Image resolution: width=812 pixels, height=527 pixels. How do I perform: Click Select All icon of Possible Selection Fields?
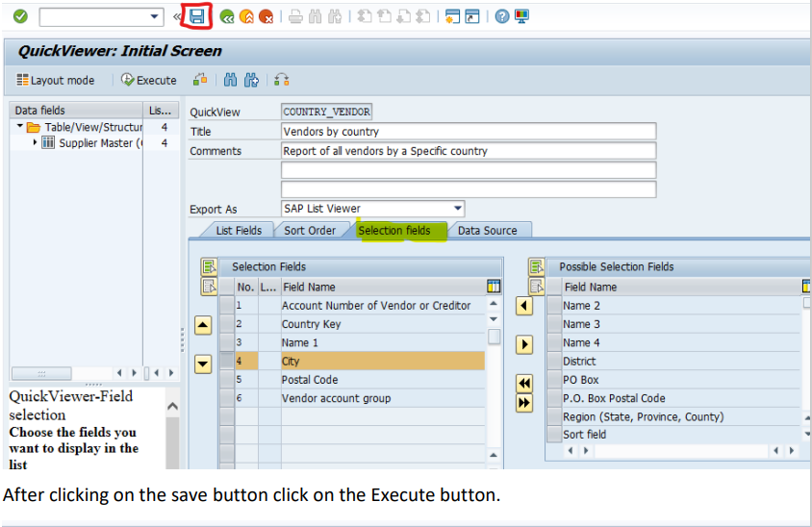click(537, 267)
